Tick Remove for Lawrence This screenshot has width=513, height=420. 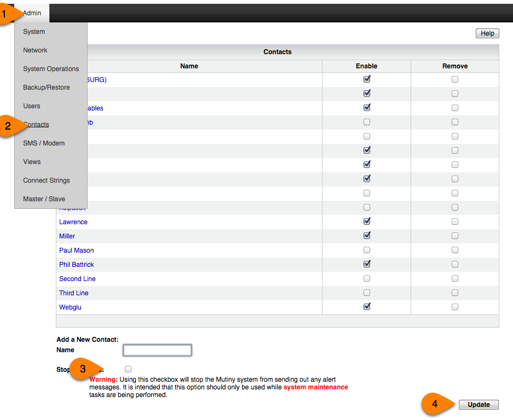[x=455, y=221]
